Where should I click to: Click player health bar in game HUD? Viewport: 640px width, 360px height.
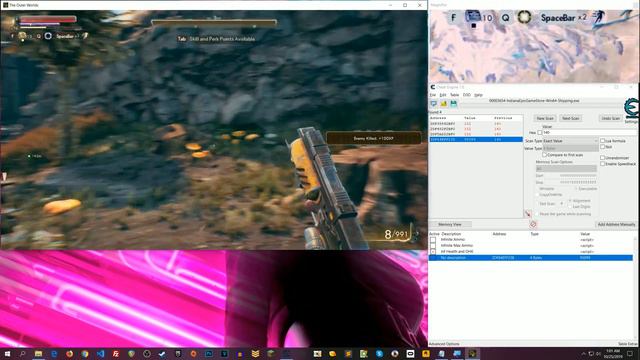pyautogui.click(x=48, y=19)
